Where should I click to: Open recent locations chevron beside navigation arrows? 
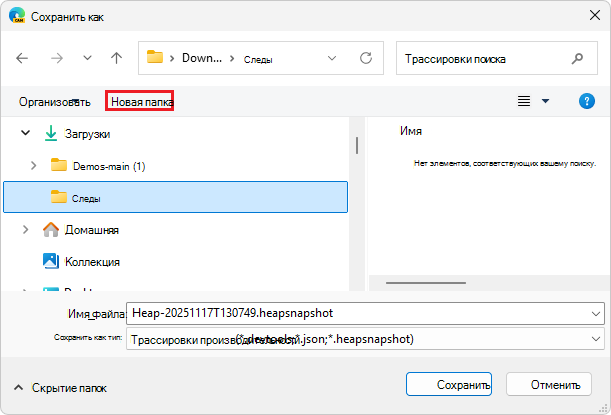87,58
